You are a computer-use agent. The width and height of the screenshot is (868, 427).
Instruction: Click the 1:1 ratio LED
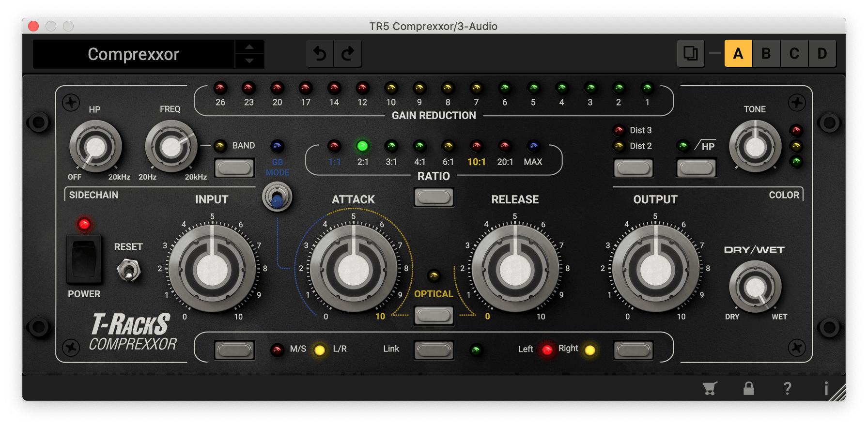(334, 146)
